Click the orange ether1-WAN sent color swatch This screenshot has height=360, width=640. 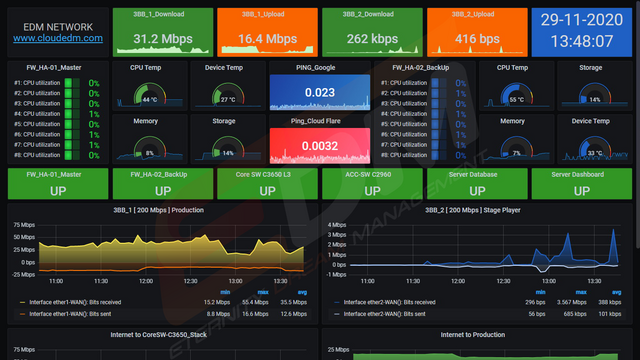coord(22,314)
